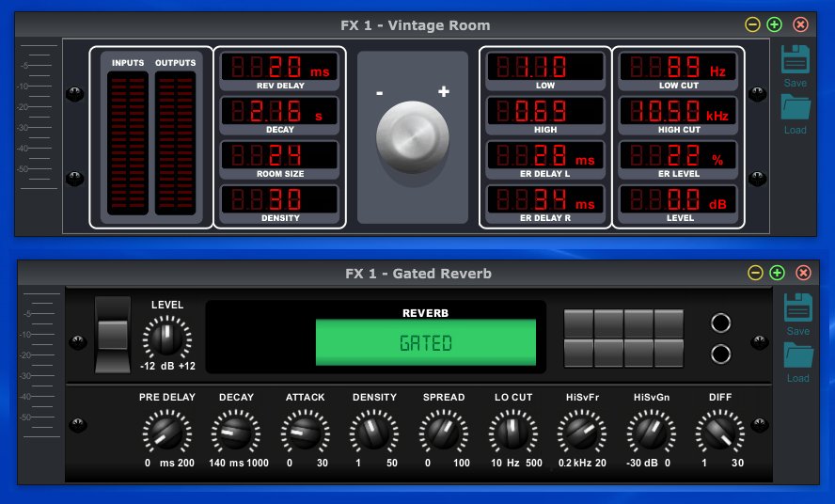The height and width of the screenshot is (504, 835).
Task: Click the Save icon in Gated Reverb
Action: (797, 311)
